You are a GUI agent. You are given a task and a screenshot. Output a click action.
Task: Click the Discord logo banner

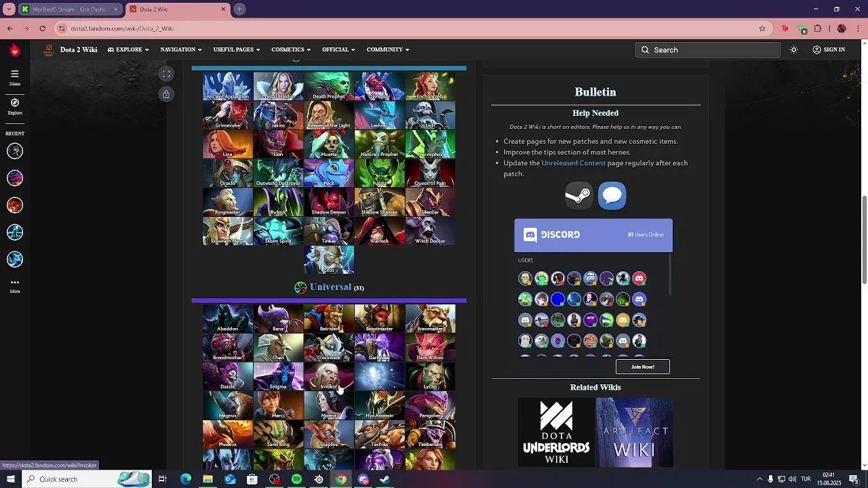tap(593, 235)
